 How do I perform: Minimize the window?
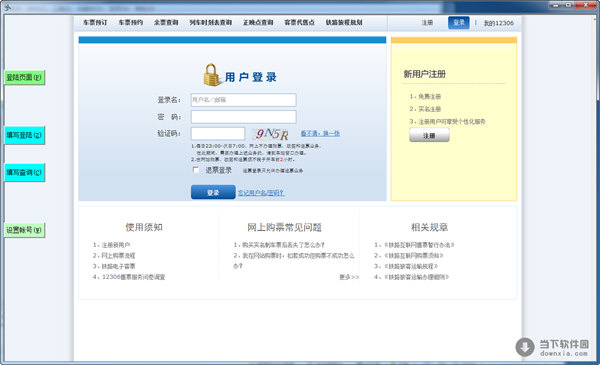(556, 5)
